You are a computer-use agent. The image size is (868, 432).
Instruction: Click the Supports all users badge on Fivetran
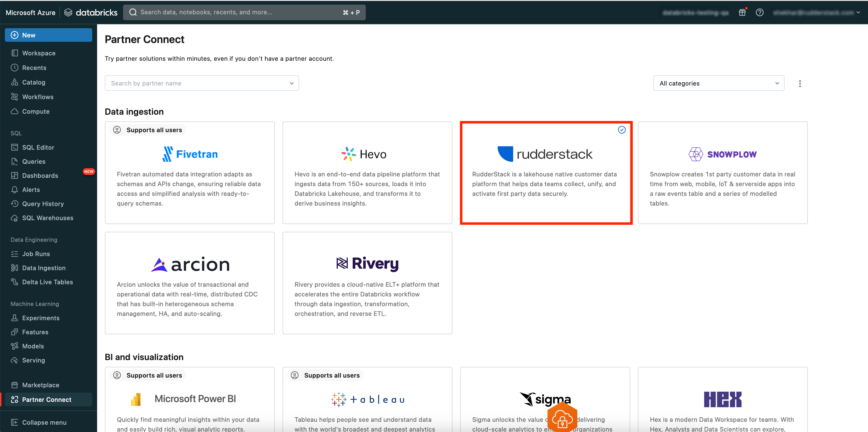pyautogui.click(x=147, y=130)
